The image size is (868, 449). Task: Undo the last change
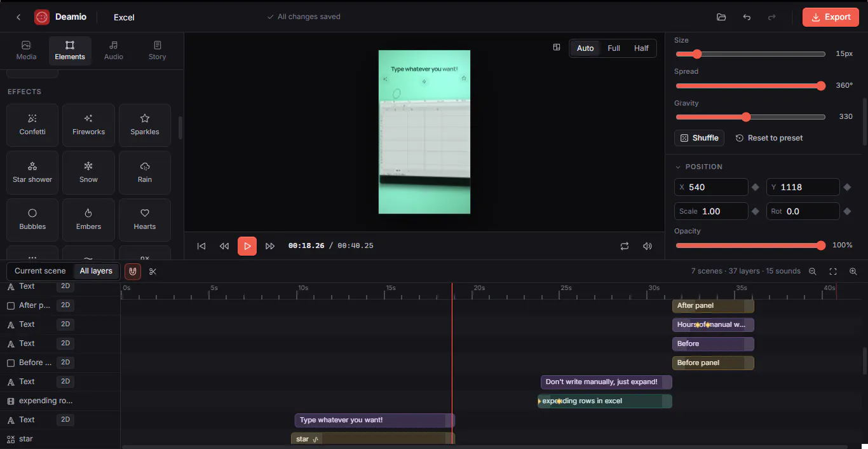(x=747, y=17)
